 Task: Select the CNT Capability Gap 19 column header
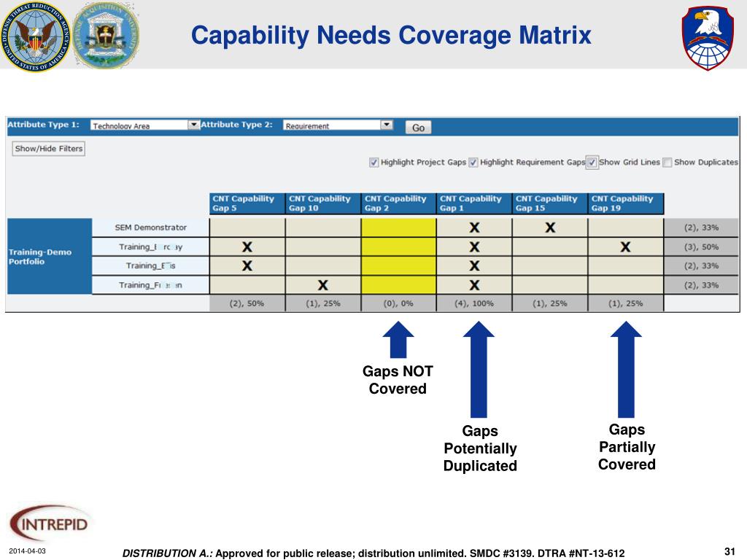tap(625, 203)
